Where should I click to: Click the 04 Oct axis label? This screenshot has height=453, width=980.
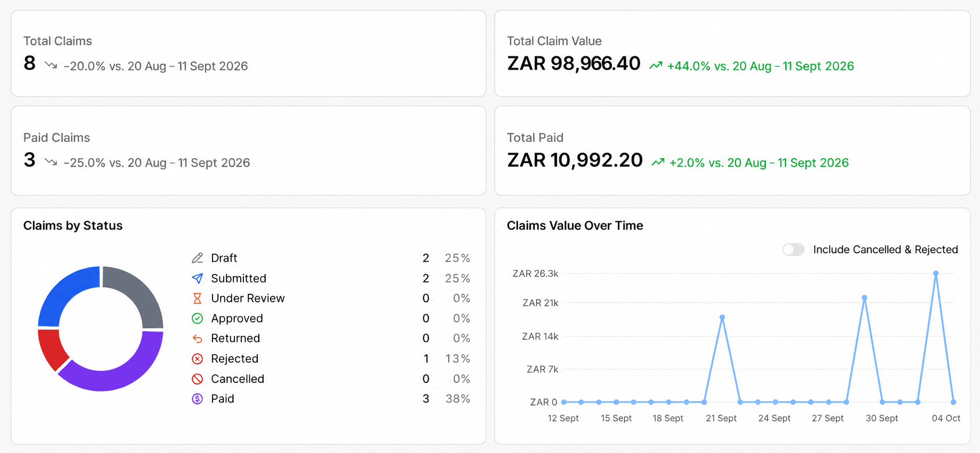946,418
